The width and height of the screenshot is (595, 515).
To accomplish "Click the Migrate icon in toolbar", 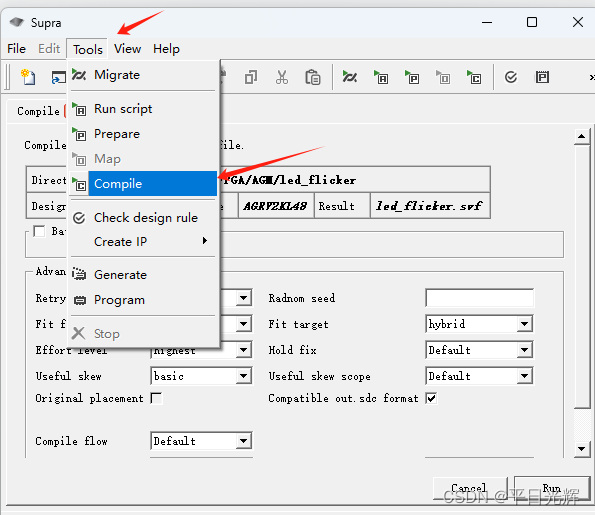I will 349,77.
